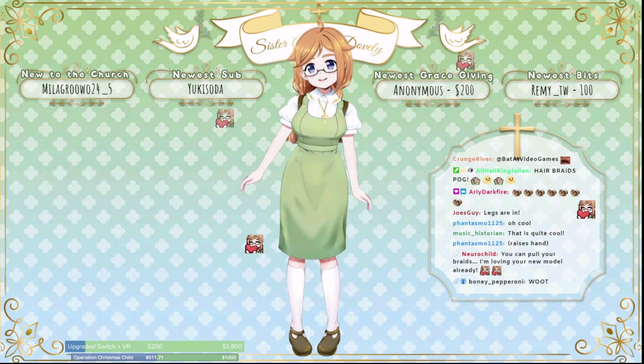Image resolution: width=644 pixels, height=364 pixels.
Task: Click the heart emote above Newest Grace Giving
Action: pyautogui.click(x=466, y=61)
